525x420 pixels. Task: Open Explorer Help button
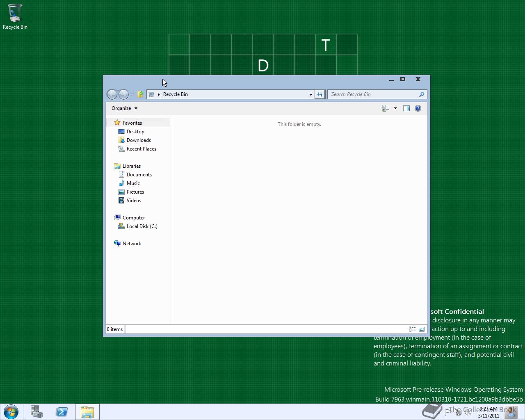coord(418,108)
